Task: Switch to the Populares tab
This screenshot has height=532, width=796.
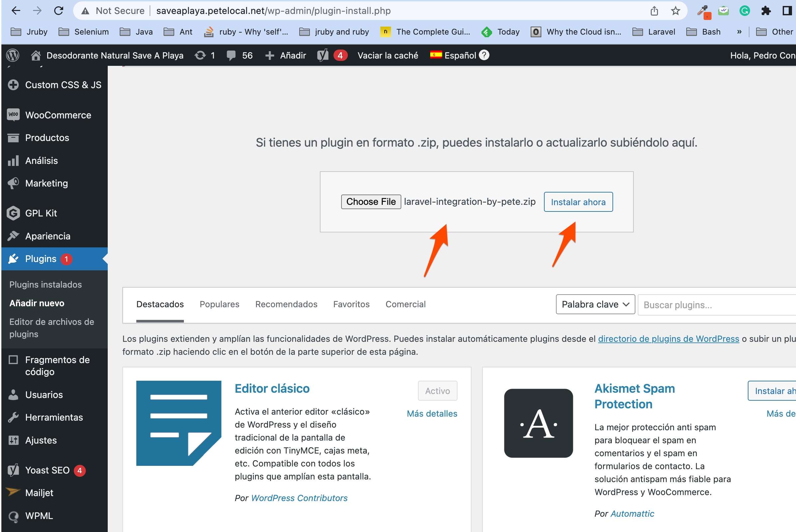Action: (x=219, y=304)
